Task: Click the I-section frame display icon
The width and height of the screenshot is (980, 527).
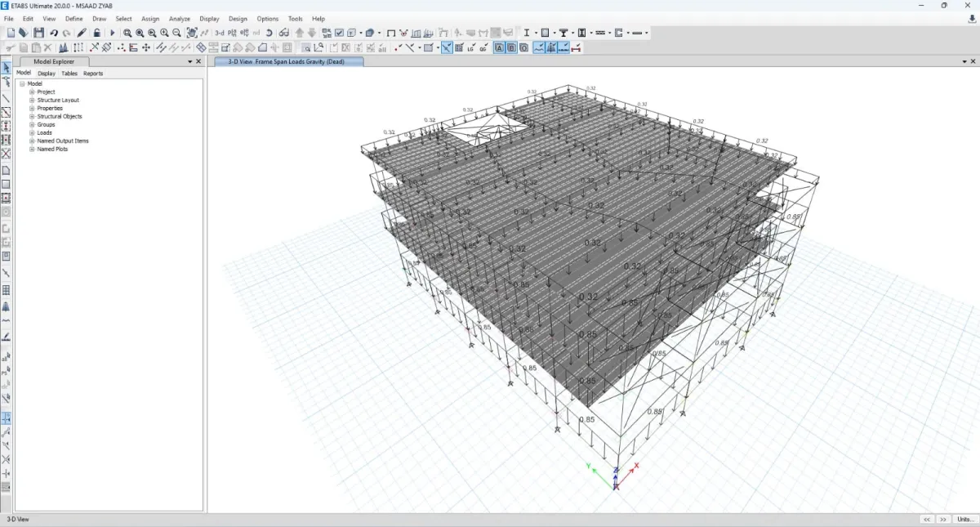Action: tap(527, 33)
